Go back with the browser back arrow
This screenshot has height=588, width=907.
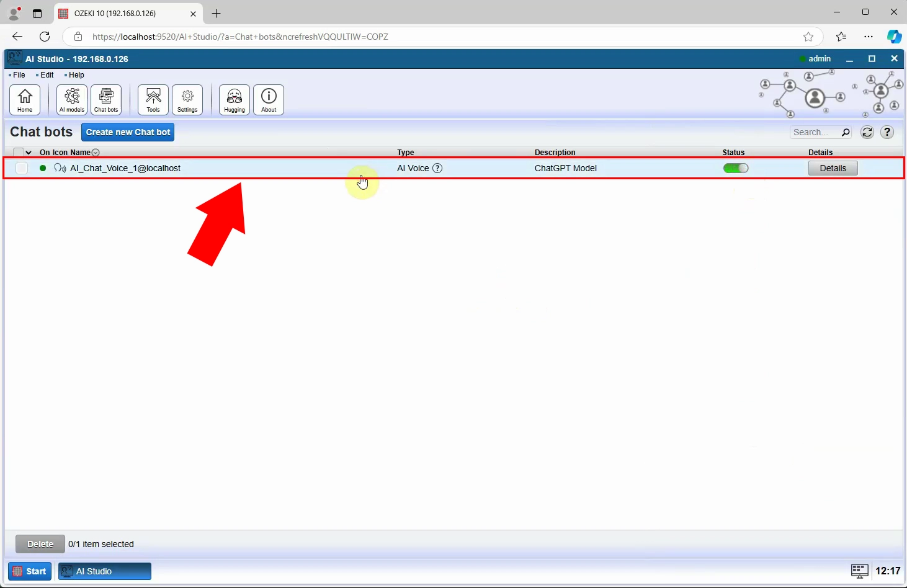point(17,37)
